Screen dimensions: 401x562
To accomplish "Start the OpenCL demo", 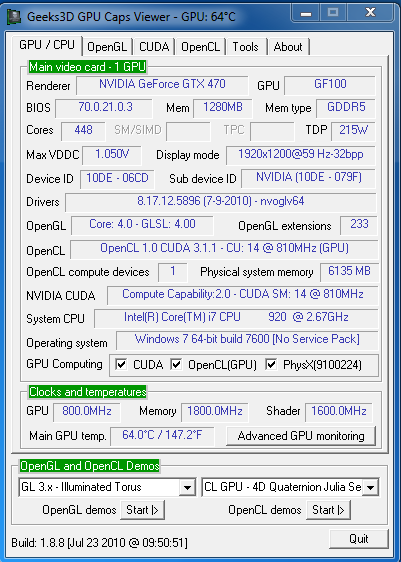I will (x=328, y=510).
